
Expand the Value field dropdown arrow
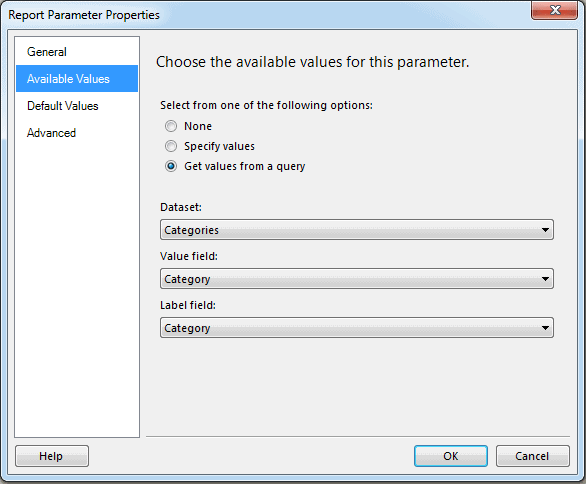pos(545,279)
